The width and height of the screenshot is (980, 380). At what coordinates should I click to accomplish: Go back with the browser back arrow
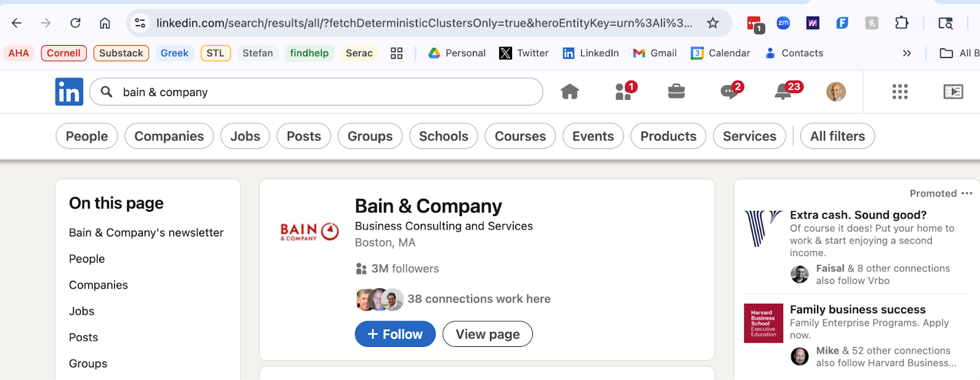(x=17, y=23)
